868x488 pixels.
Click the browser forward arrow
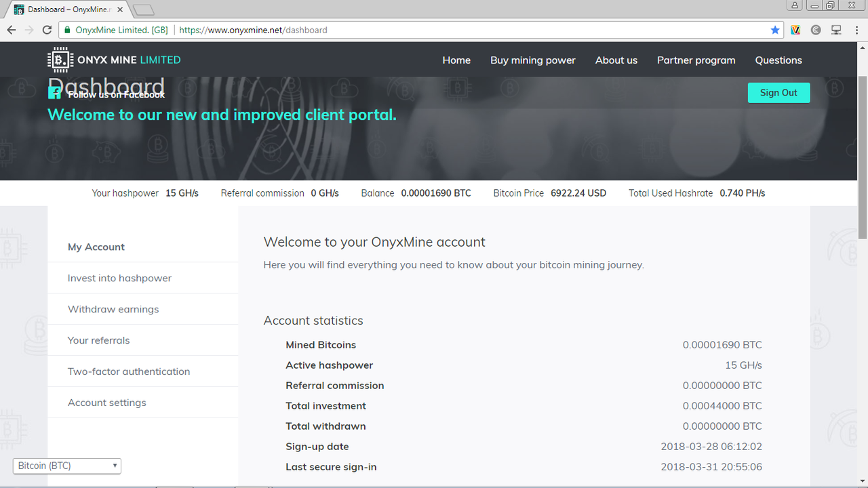[29, 30]
